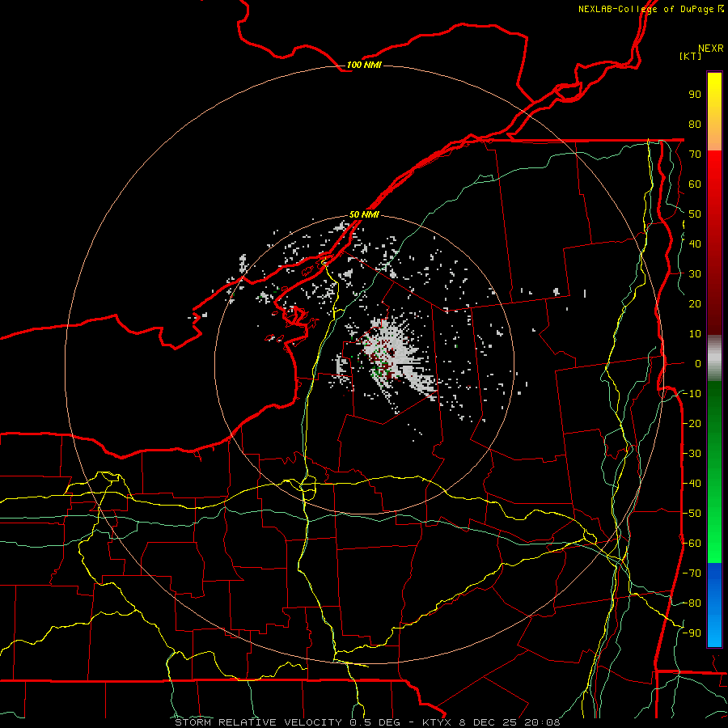
Task: Select the positive 30 knot scale label
Action: coord(695,274)
